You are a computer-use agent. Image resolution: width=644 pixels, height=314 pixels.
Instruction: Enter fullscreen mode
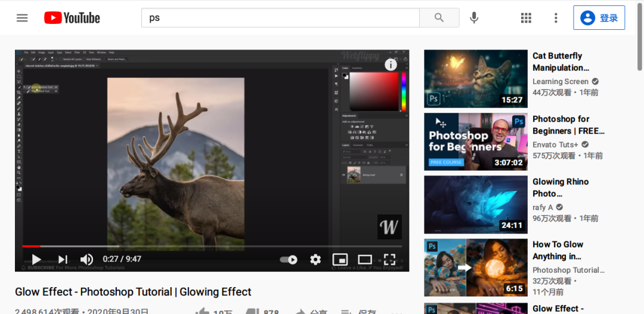coord(389,259)
